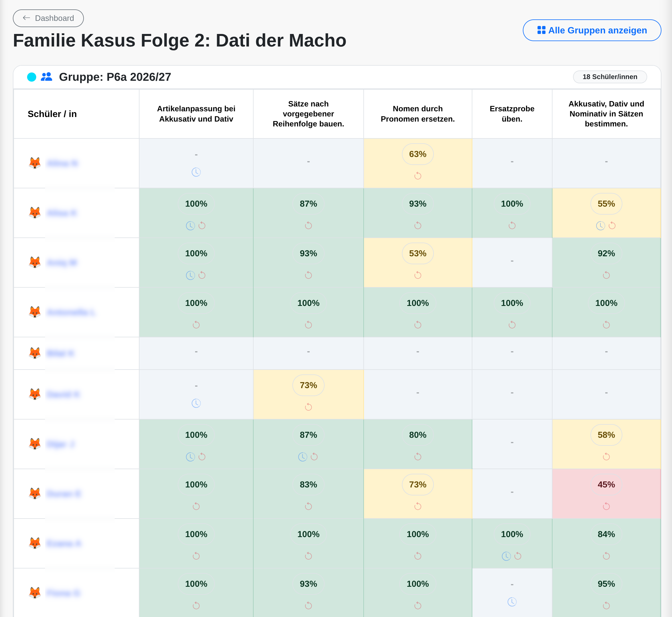This screenshot has width=672, height=617.
Task: Click the 58% score badge
Action: 606,435
